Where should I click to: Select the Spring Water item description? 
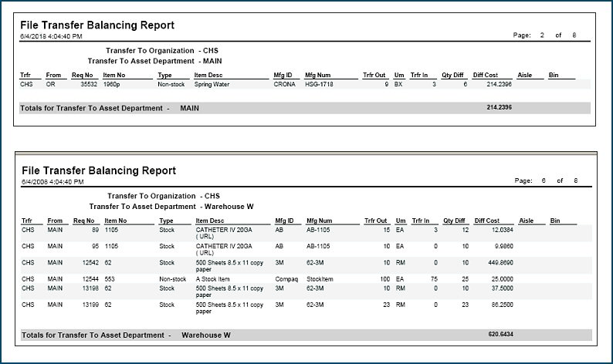pos(212,84)
